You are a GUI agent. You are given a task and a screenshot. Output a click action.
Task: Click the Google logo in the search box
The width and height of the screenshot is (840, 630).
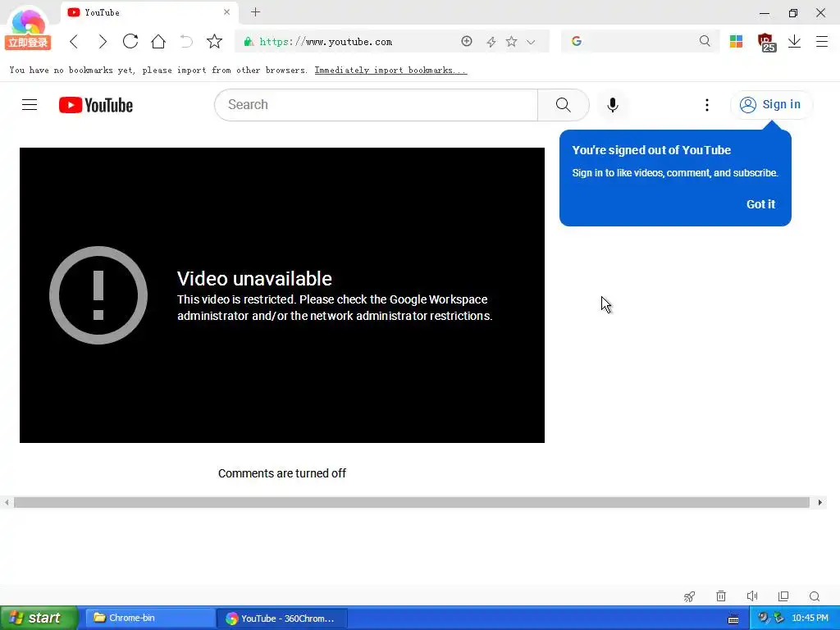point(577,41)
